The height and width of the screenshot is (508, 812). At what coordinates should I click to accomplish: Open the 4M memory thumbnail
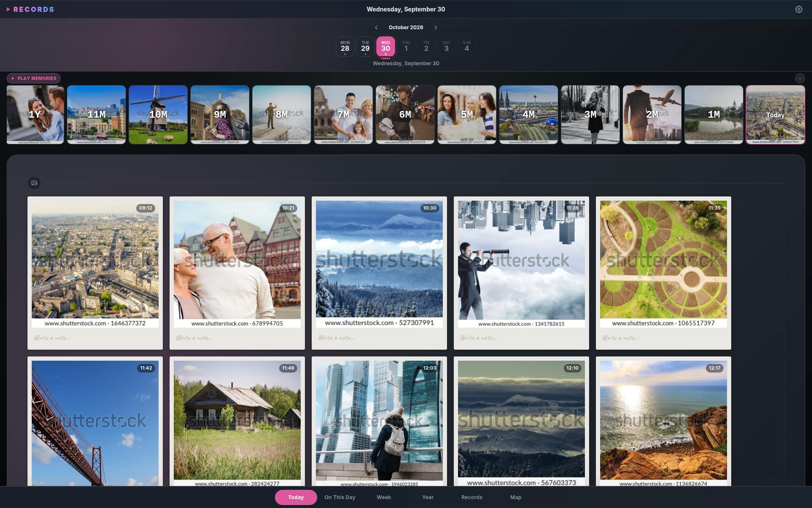(x=529, y=115)
